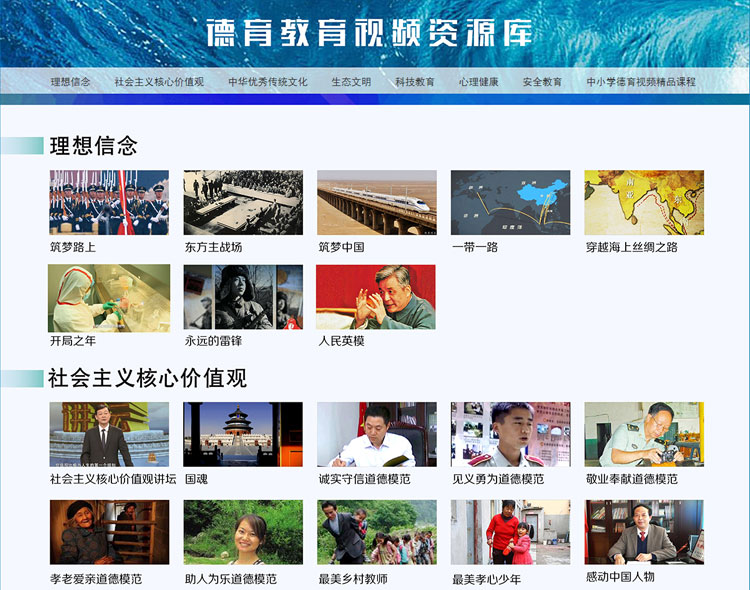Image resolution: width=750 pixels, height=590 pixels.
Task: Open 科技教育 from the navigation bar
Action: [414, 82]
